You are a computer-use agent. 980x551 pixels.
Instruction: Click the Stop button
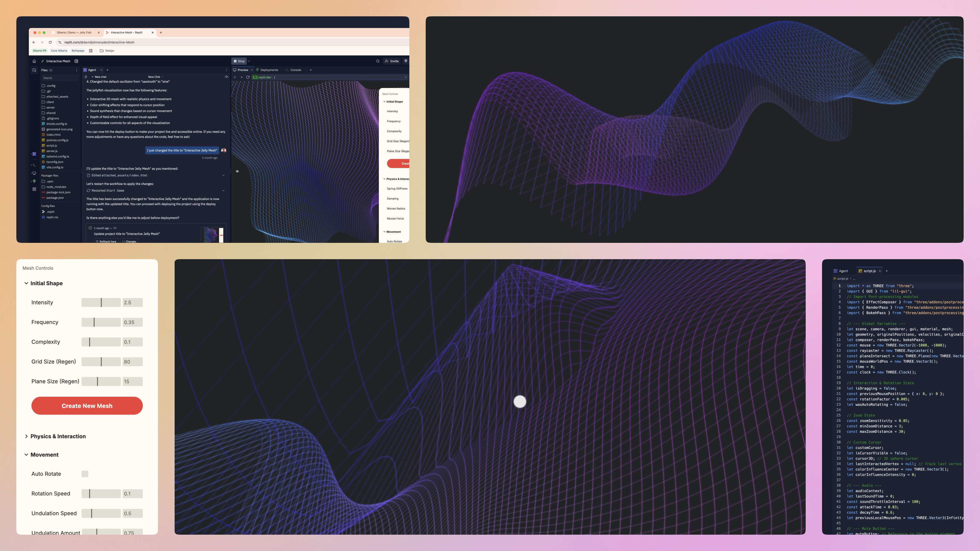pos(239,61)
